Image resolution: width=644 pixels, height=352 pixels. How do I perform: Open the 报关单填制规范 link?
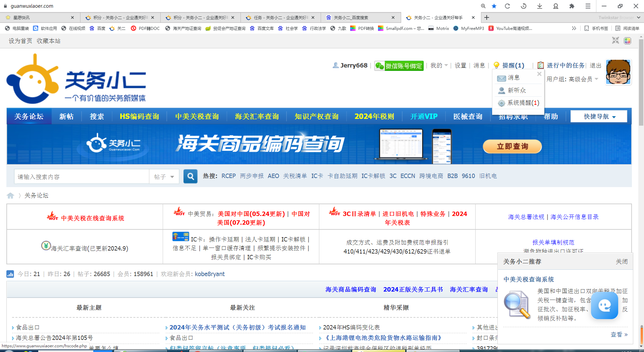553,242
